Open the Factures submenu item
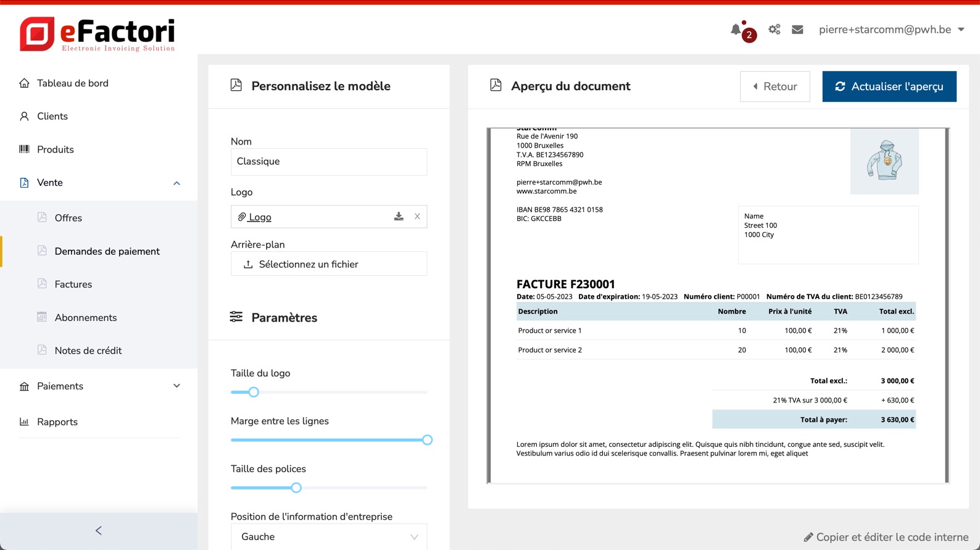 point(73,285)
